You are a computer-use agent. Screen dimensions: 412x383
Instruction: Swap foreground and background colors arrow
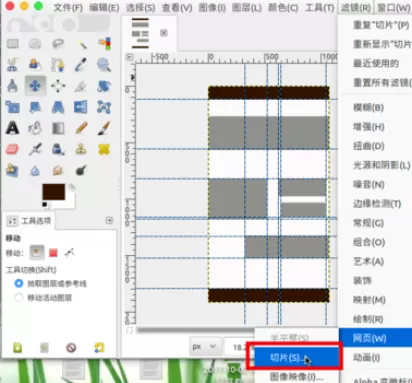pyautogui.click(x=72, y=187)
